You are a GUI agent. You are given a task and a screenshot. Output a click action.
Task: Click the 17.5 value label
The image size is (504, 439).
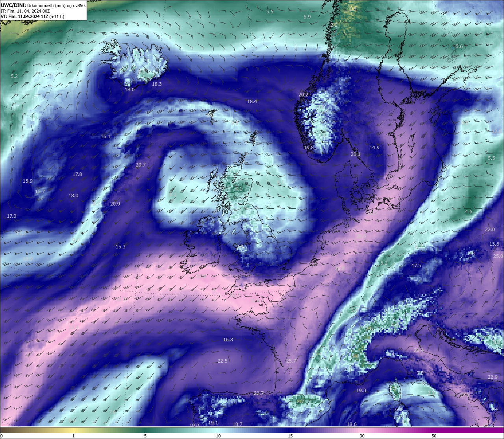[x=416, y=266]
